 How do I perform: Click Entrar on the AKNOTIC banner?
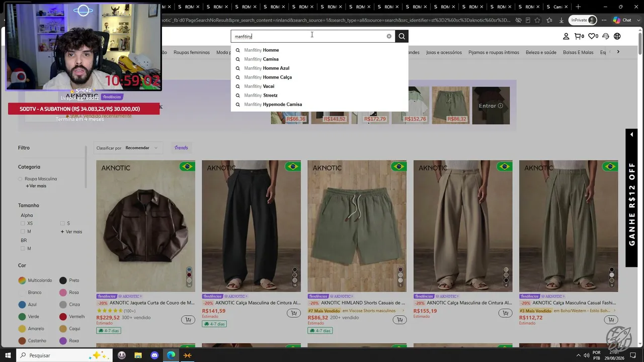pyautogui.click(x=491, y=106)
